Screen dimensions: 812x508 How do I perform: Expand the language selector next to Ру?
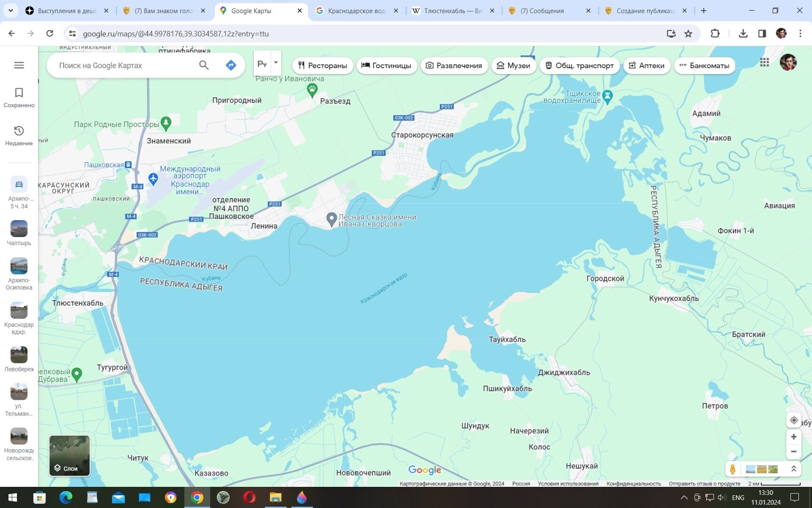tap(275, 62)
